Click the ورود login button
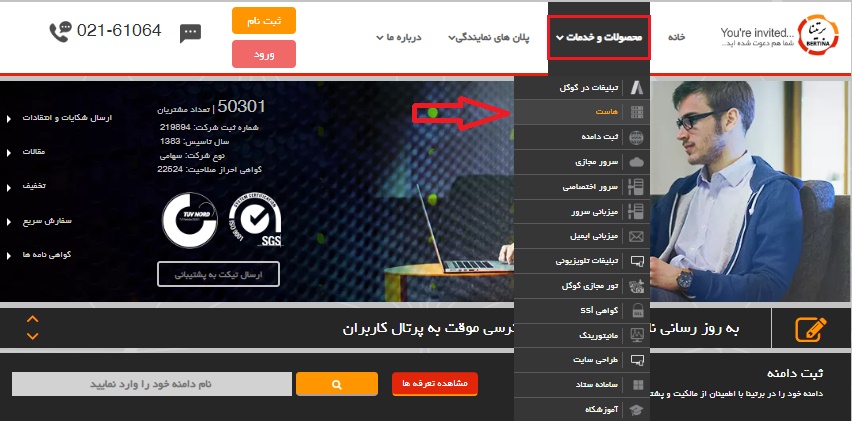Screen dimensions: 852x421 pyautogui.click(x=264, y=54)
